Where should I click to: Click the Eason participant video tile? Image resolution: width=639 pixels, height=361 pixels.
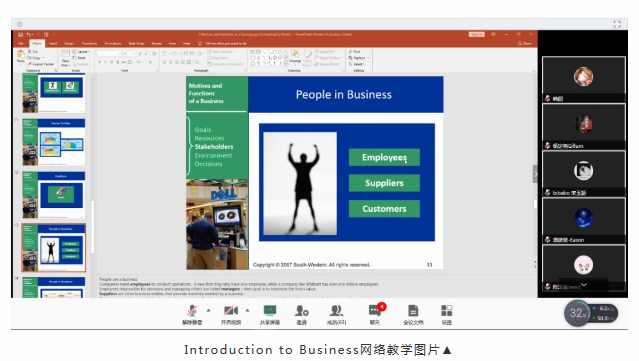point(584,221)
